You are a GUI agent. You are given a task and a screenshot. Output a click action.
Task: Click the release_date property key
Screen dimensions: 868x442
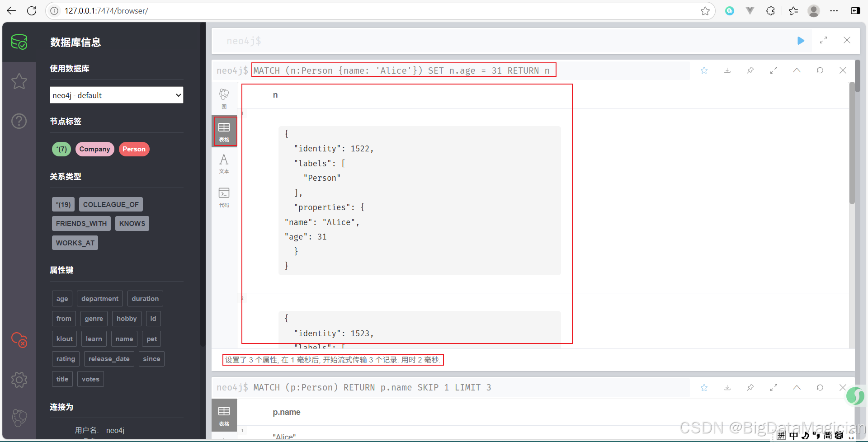(x=109, y=359)
